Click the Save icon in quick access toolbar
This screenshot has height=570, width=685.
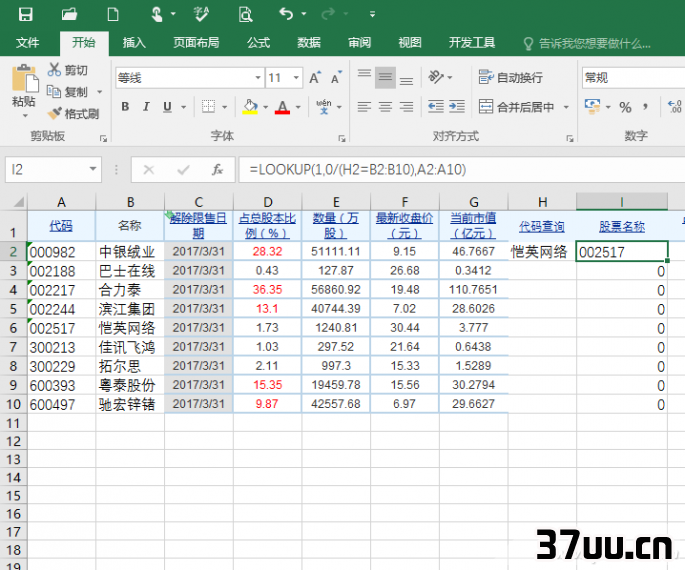click(26, 14)
